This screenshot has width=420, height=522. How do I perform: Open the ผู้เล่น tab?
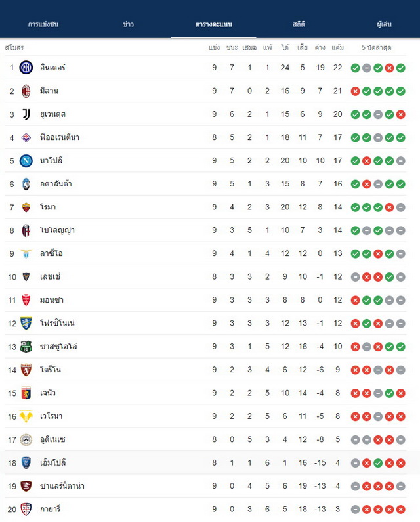point(384,24)
